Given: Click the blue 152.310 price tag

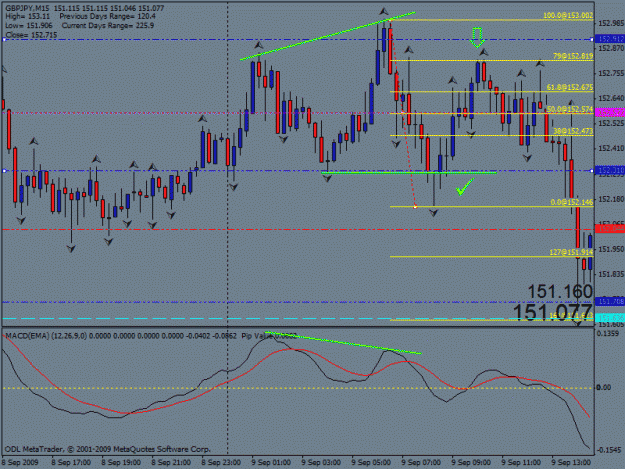Looking at the screenshot, I should click(x=609, y=171).
